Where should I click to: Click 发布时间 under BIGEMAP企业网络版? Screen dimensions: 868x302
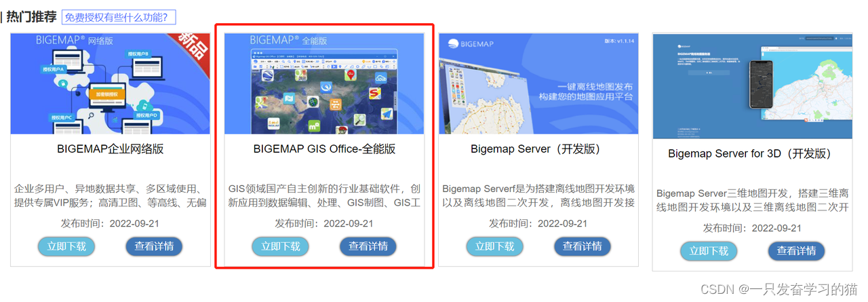(x=111, y=223)
